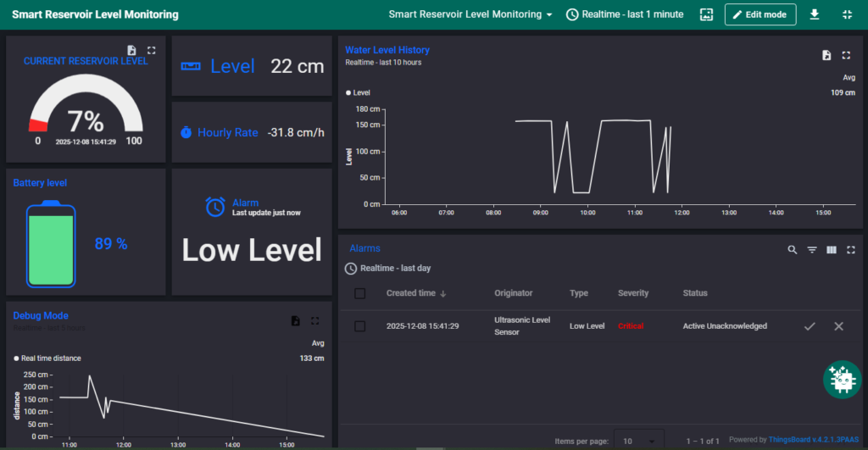
Task: Search alarms with the magnifier icon
Action: tap(793, 250)
